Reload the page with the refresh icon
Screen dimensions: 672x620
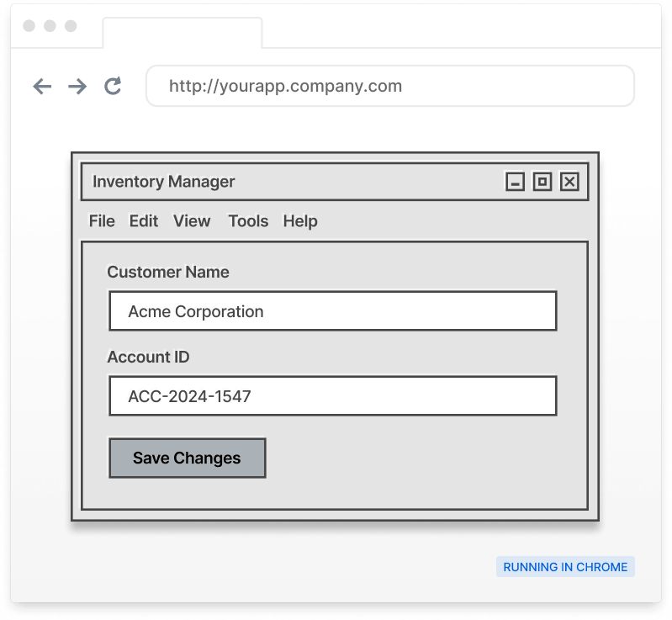click(x=113, y=86)
